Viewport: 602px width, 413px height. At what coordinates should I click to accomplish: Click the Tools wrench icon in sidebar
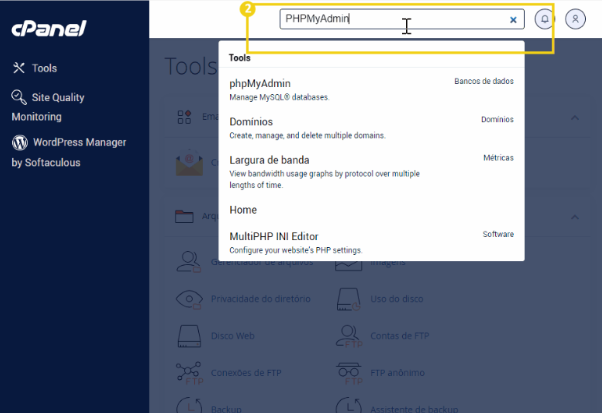19,68
